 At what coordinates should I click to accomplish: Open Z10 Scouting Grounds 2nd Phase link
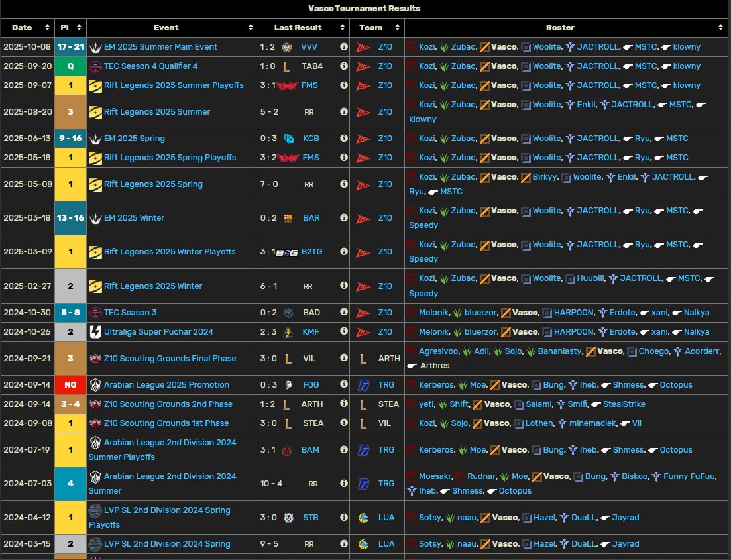168,404
